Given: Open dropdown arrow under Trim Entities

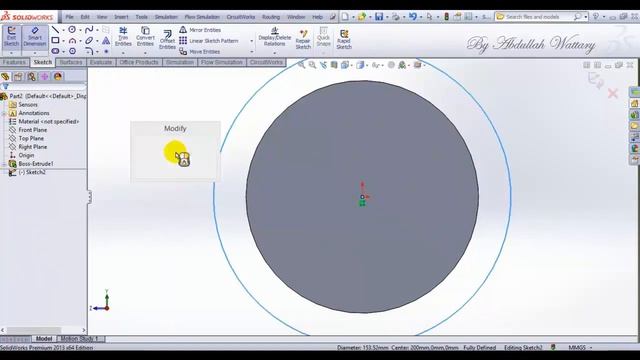Looking at the screenshot, I should (x=123, y=53).
